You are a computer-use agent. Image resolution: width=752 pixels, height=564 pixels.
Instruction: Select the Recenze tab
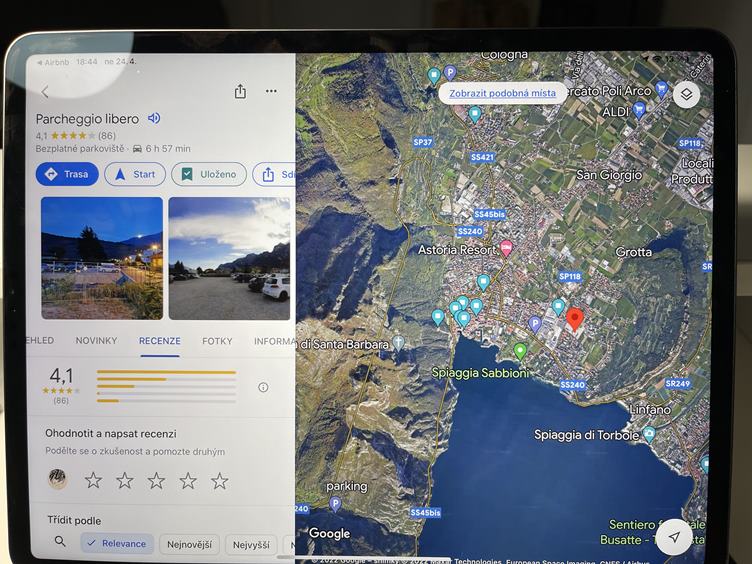point(160,341)
